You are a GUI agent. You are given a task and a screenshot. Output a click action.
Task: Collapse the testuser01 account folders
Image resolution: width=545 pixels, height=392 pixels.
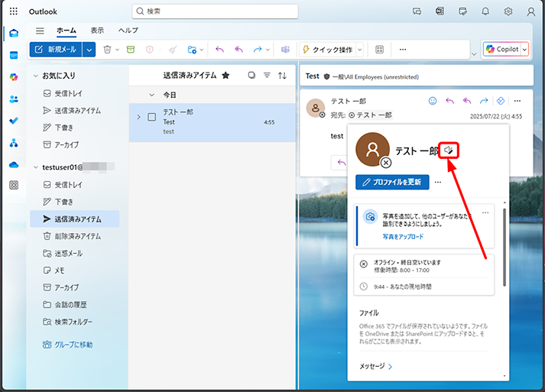[35, 167]
